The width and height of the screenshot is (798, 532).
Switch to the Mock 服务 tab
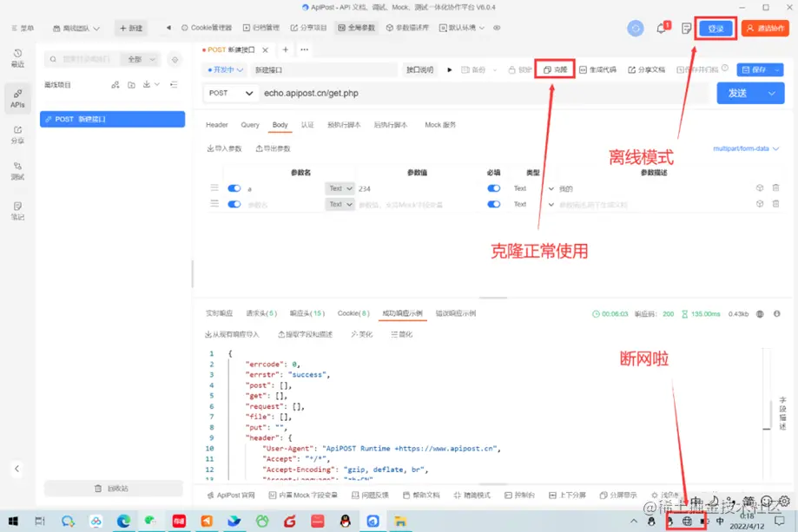440,125
